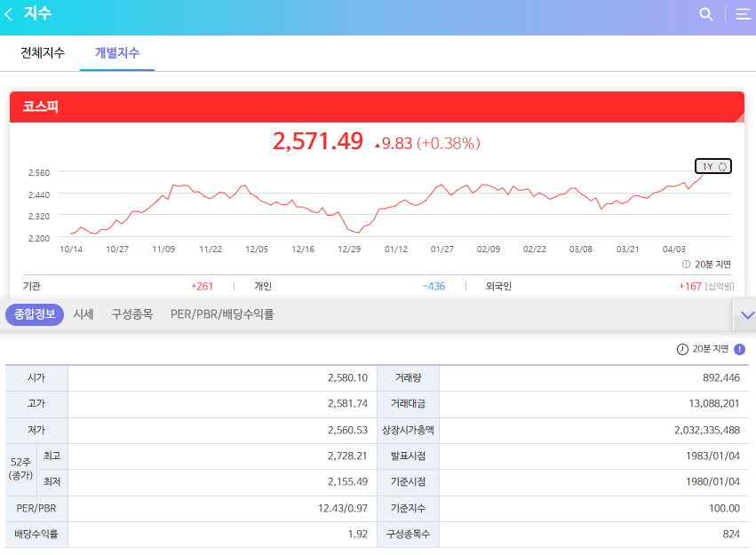The image size is (756, 555).
Task: Click the dividend yield value 1.92
Action: (x=358, y=535)
